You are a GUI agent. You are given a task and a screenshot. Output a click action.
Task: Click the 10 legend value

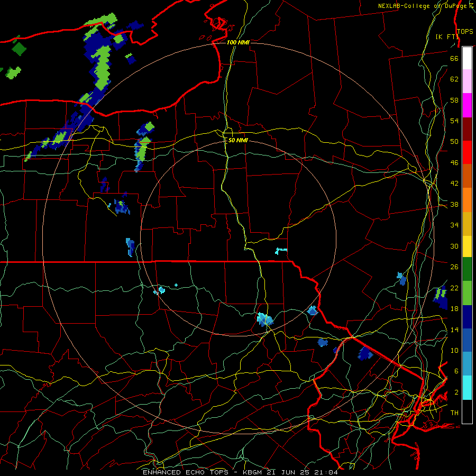coord(454,350)
